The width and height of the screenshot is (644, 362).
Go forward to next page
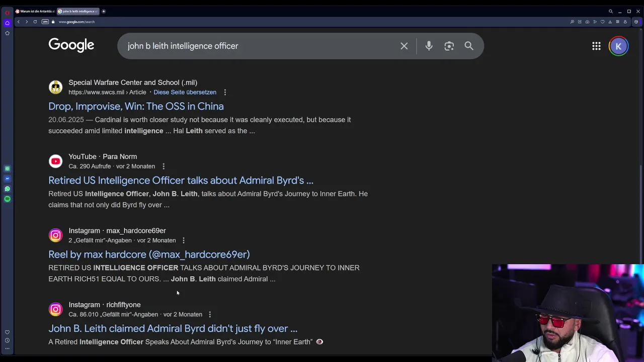(x=26, y=22)
